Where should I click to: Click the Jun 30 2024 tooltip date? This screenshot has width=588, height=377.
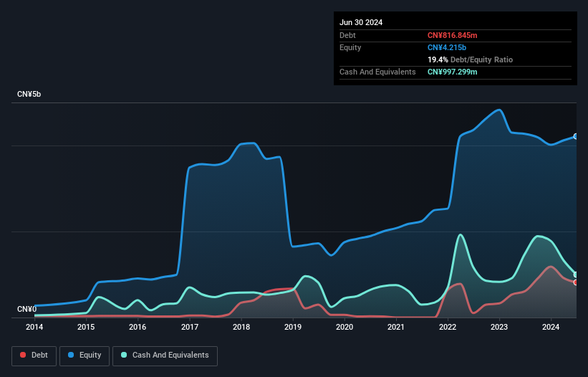click(361, 22)
